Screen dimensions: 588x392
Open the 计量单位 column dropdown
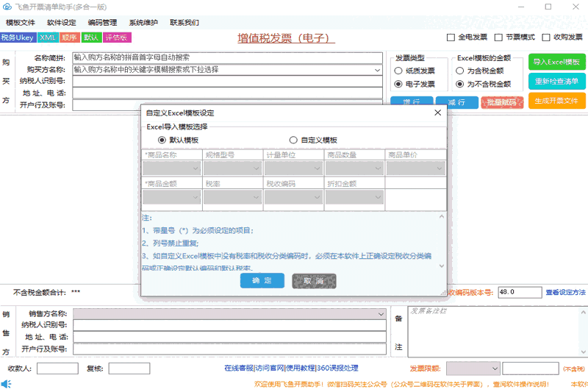(293, 168)
